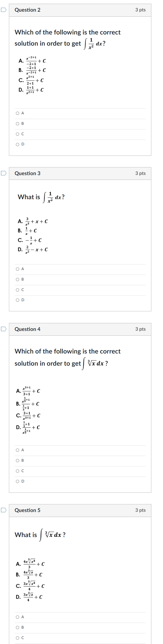Select answer D for Question 3
The height and width of the screenshot is (644, 163).
click(x=17, y=300)
